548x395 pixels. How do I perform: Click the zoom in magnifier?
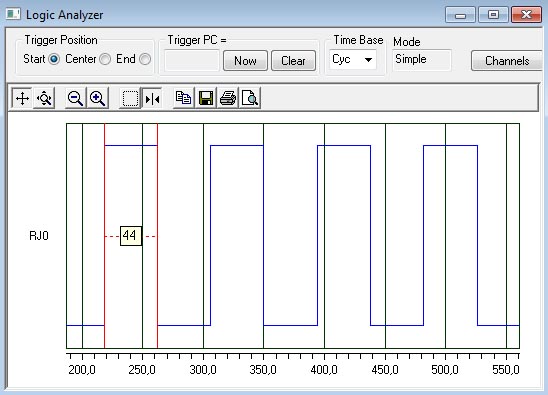pos(98,98)
